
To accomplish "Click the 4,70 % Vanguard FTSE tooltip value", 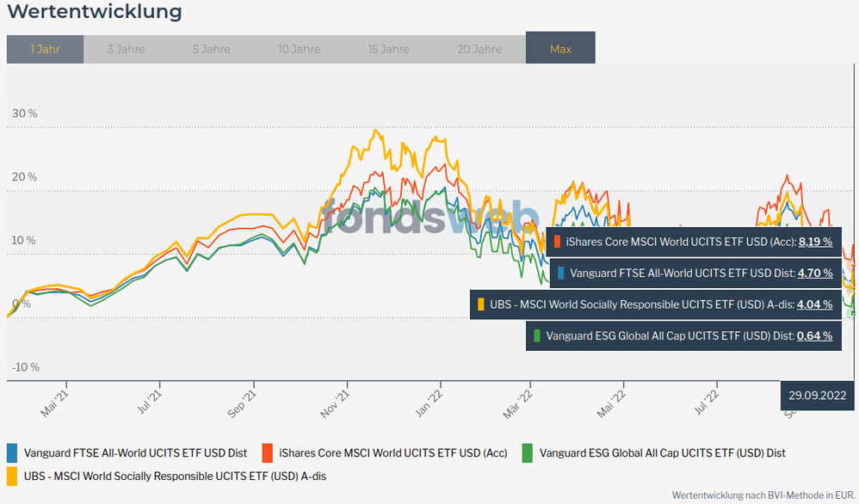I will click(x=815, y=273).
